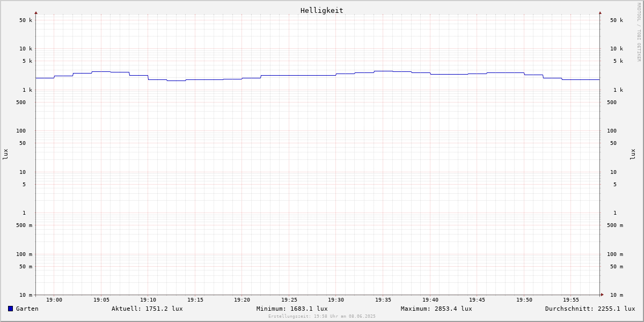Click the right axis 100 m label

615,254
